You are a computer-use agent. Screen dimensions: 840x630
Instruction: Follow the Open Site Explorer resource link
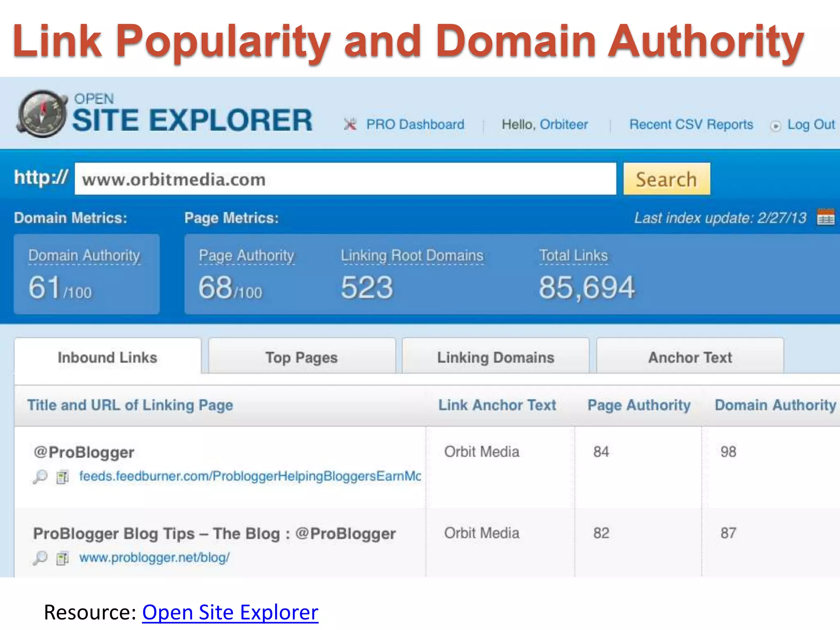[x=230, y=612]
